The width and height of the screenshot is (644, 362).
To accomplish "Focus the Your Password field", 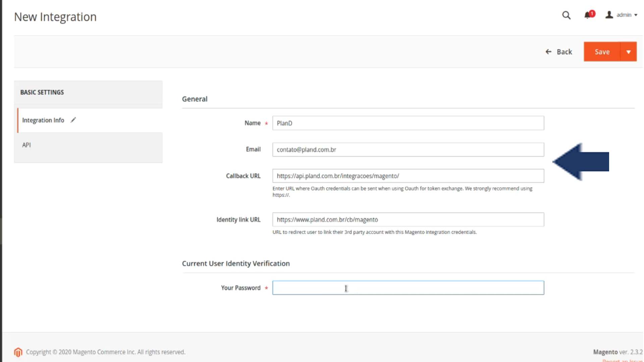I will (408, 288).
